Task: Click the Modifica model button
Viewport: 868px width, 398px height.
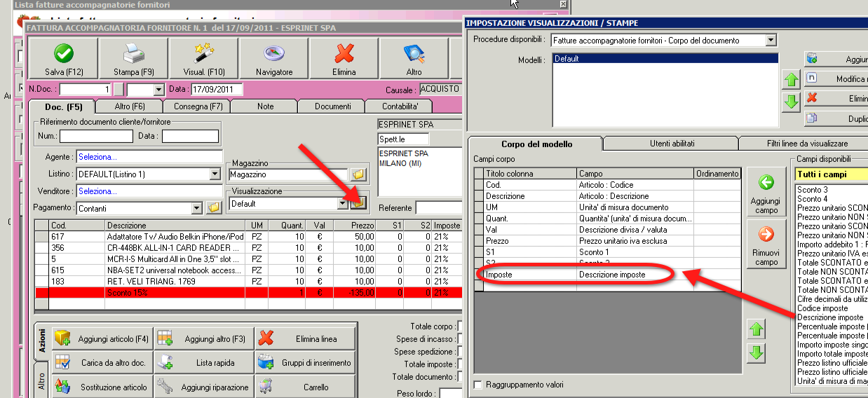Action: coord(836,79)
